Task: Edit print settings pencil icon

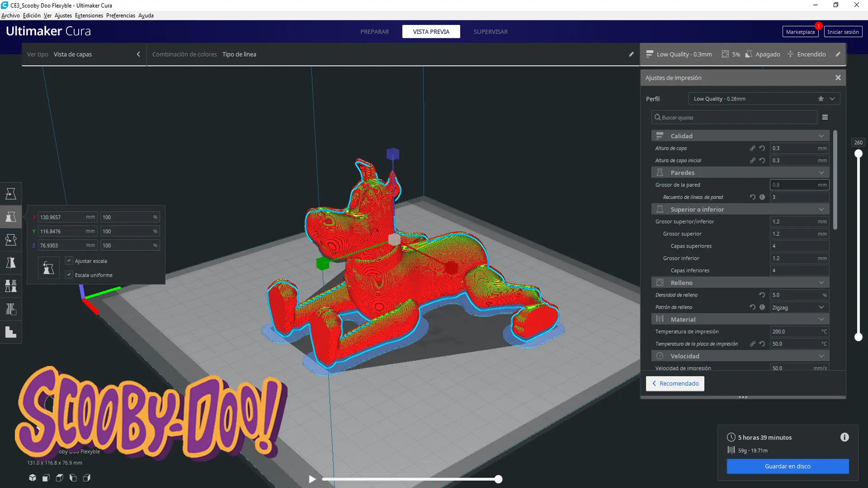Action: [x=838, y=54]
